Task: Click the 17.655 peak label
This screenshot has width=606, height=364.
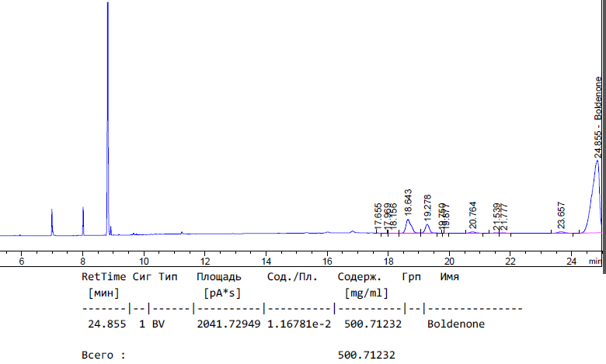Action: (378, 217)
